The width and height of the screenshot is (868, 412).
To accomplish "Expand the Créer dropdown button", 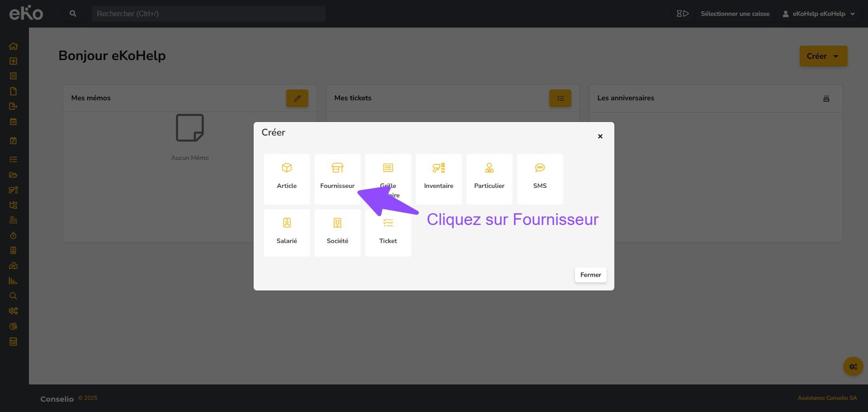I will point(823,56).
